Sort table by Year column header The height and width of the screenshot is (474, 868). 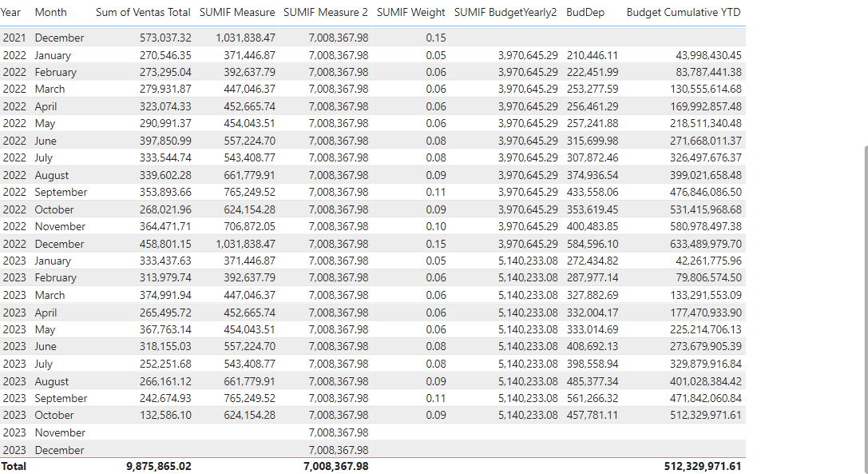[10, 12]
